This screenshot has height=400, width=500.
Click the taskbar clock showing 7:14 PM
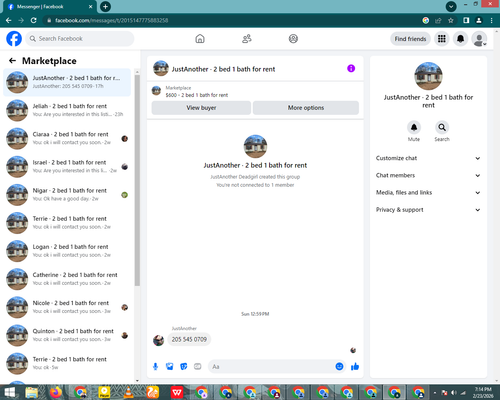point(483,392)
